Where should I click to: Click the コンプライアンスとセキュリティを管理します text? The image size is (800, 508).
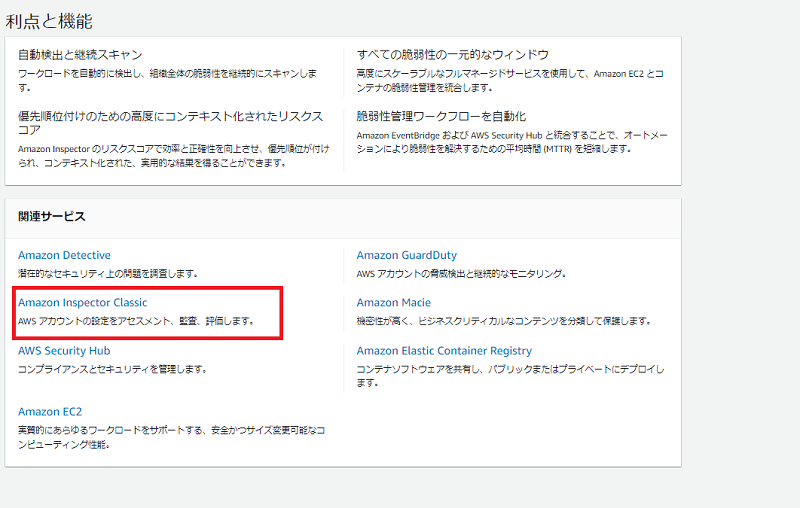point(112,369)
